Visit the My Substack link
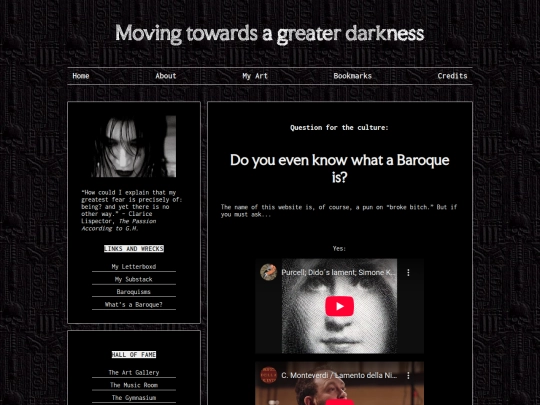Image resolution: width=540 pixels, height=405 pixels. (134, 279)
